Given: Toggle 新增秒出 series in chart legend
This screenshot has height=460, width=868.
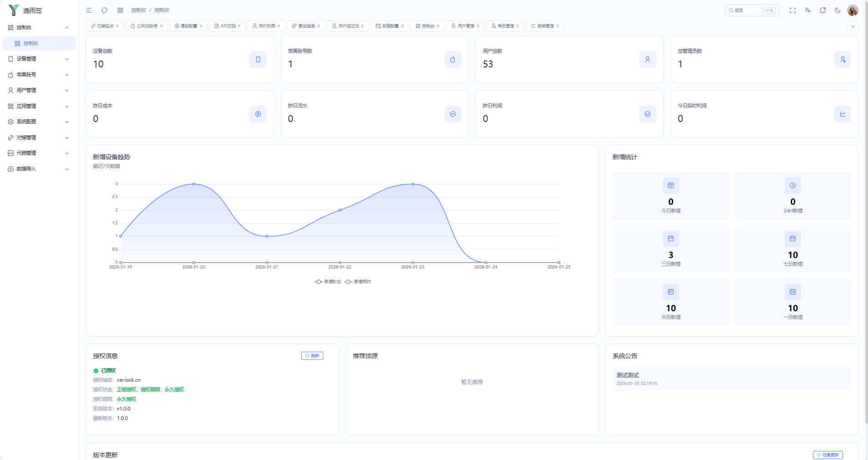Looking at the screenshot, I should 328,282.
